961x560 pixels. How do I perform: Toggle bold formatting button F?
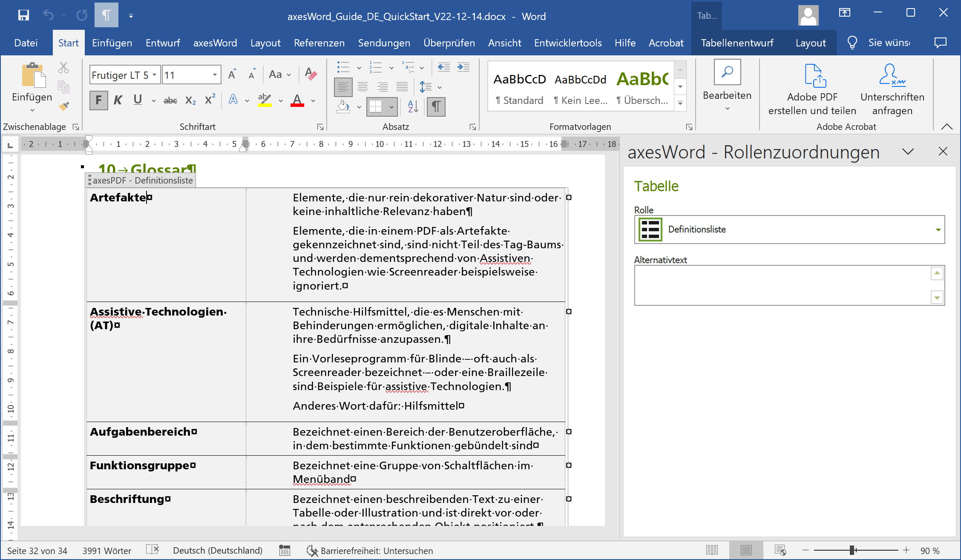point(98,101)
